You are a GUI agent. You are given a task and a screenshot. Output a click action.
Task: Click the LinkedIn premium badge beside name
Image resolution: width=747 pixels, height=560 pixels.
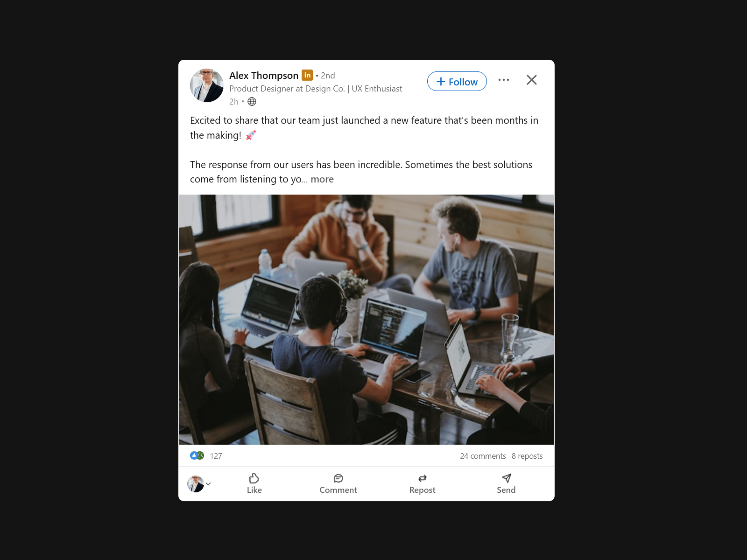(307, 75)
